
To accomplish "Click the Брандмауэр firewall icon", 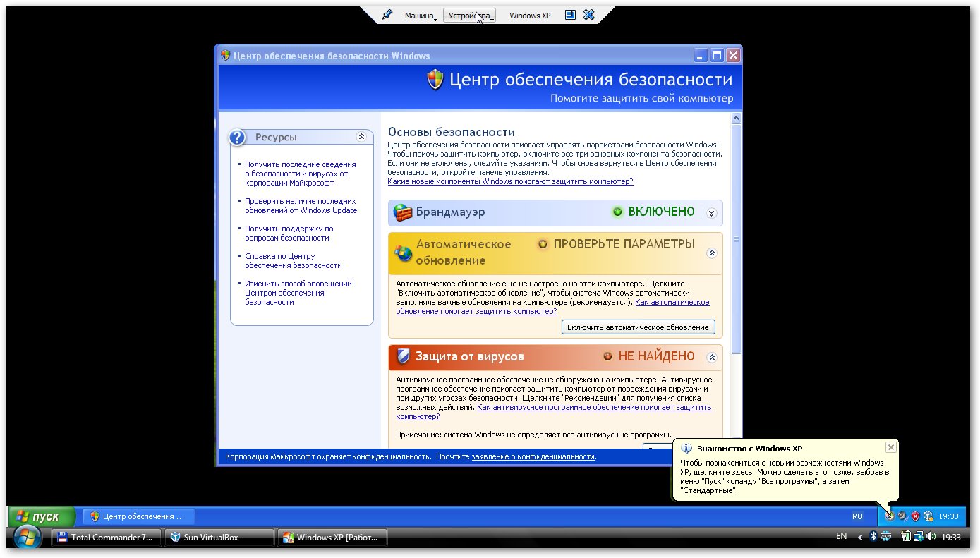I will (402, 212).
